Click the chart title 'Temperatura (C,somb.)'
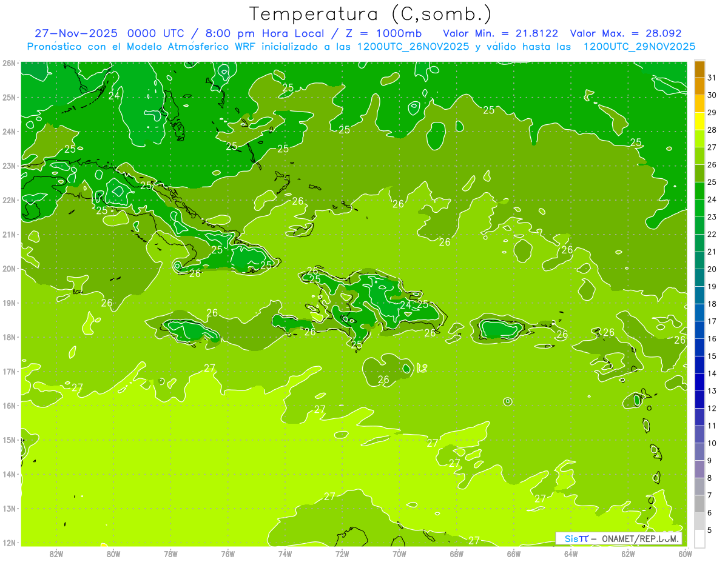This screenshot has width=728, height=562. click(370, 14)
